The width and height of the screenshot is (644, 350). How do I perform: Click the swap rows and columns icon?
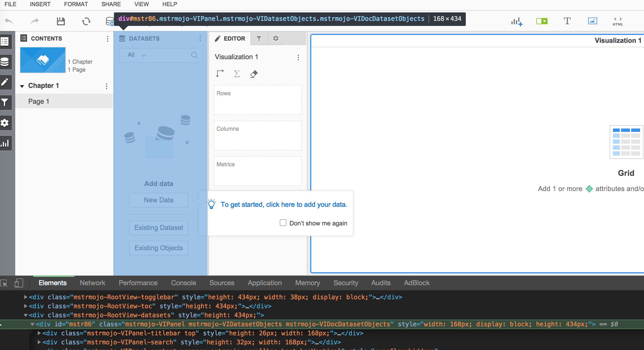click(x=220, y=74)
